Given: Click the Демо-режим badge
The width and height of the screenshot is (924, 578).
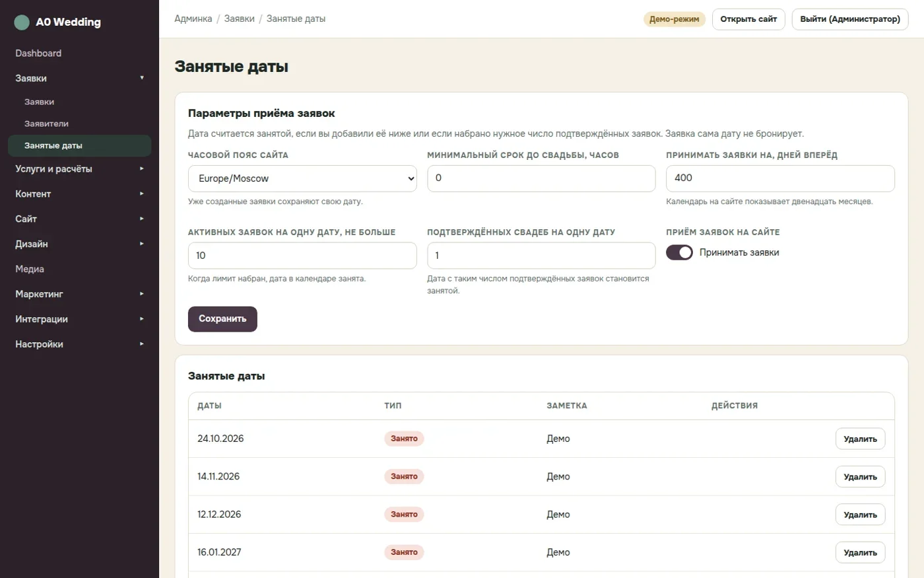Looking at the screenshot, I should coord(675,19).
